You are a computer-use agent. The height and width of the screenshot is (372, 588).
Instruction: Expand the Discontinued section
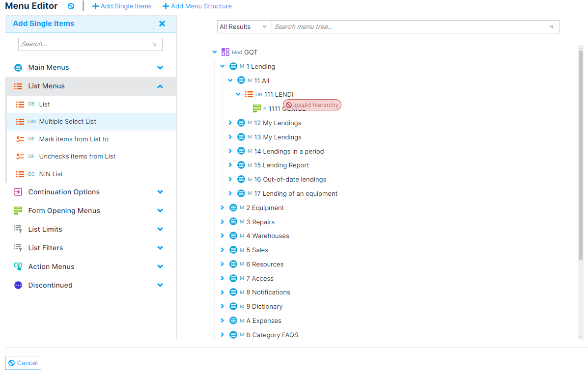(160, 285)
